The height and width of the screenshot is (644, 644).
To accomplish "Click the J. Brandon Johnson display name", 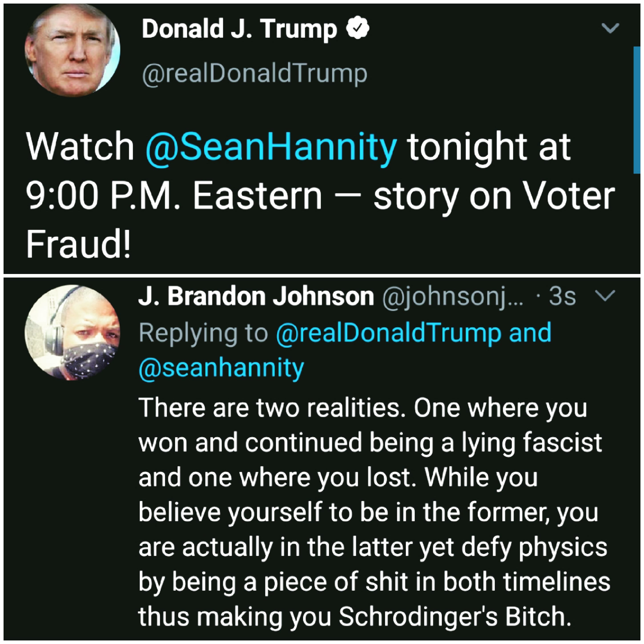I will tap(256, 296).
